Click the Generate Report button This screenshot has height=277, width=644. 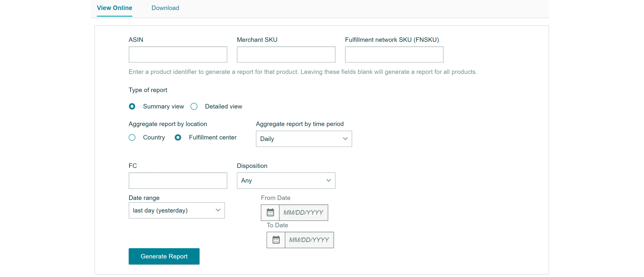164,256
